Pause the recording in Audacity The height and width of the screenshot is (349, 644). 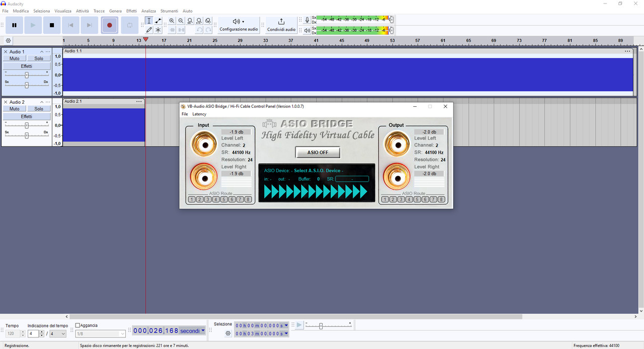tap(15, 25)
